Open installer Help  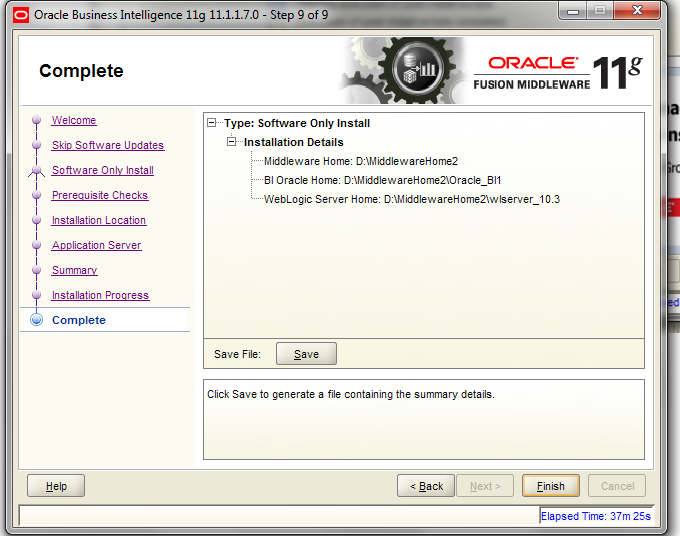pos(56,486)
